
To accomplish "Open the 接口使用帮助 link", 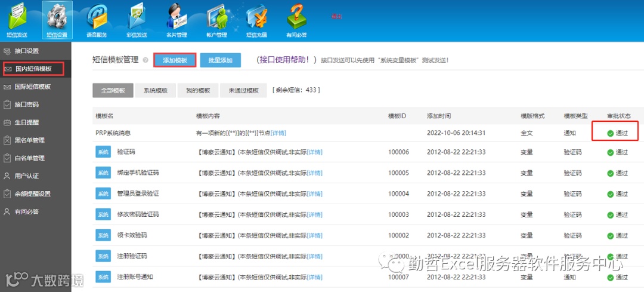I will tap(284, 60).
